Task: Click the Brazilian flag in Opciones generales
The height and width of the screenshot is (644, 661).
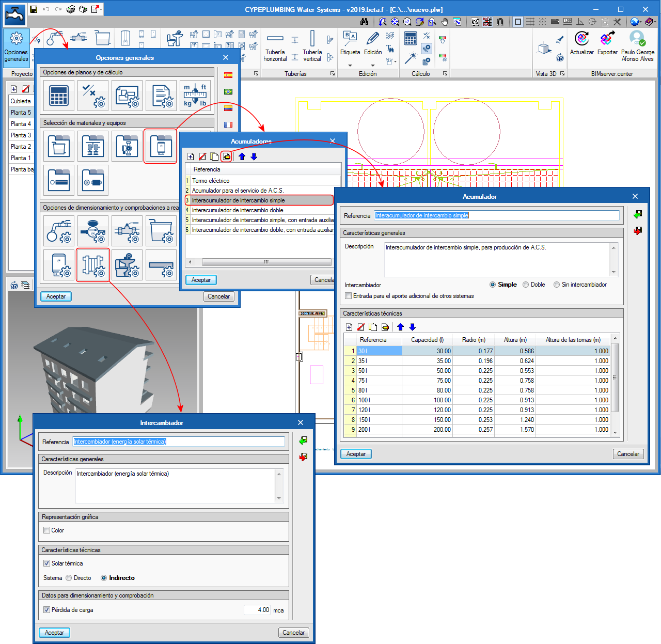Action: pyautogui.click(x=228, y=91)
